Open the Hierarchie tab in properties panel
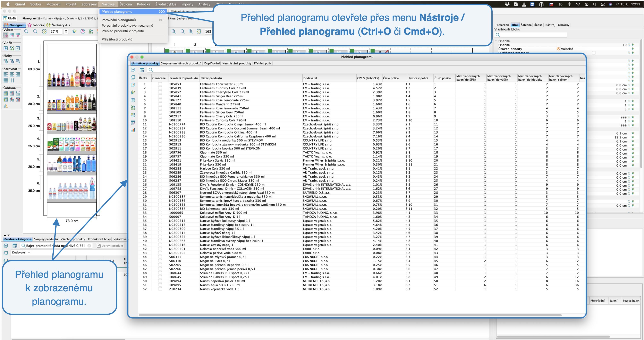Image resolution: width=644 pixels, height=340 pixels. pos(502,25)
